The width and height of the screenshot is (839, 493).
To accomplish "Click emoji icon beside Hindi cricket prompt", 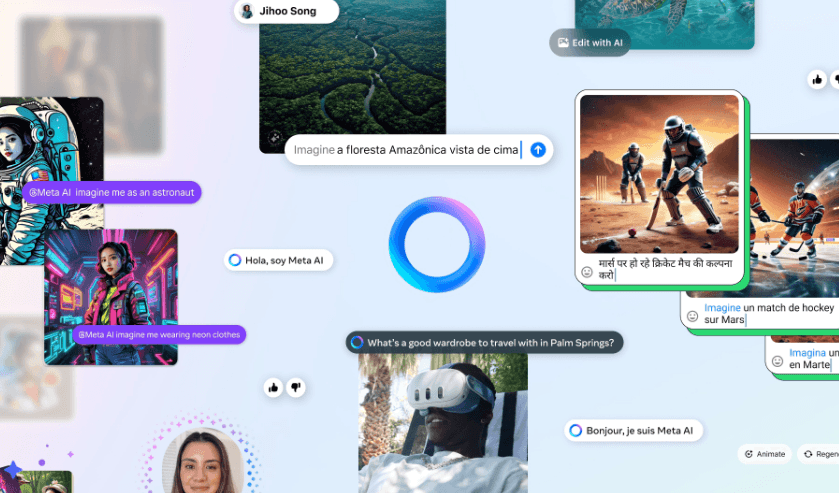I will click(x=587, y=272).
